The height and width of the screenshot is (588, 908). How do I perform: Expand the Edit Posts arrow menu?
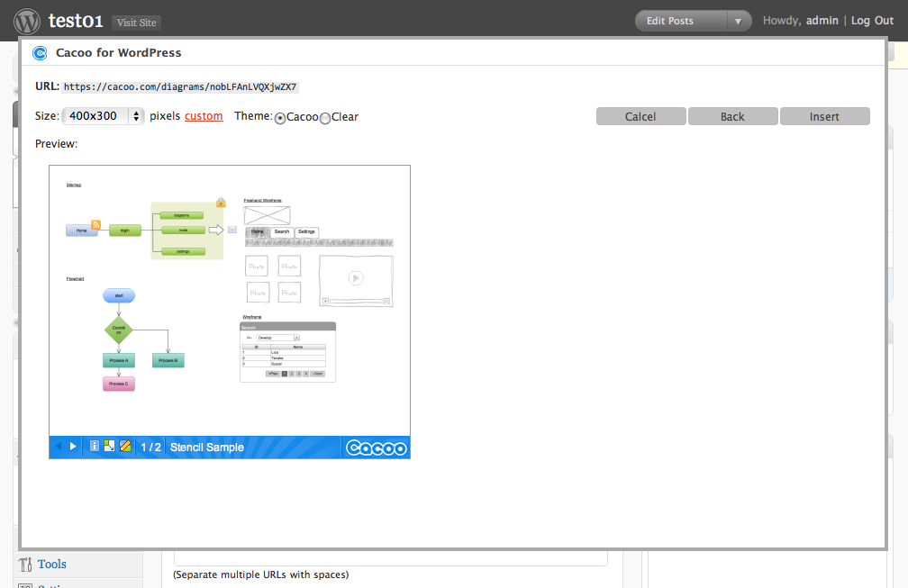[x=738, y=22]
